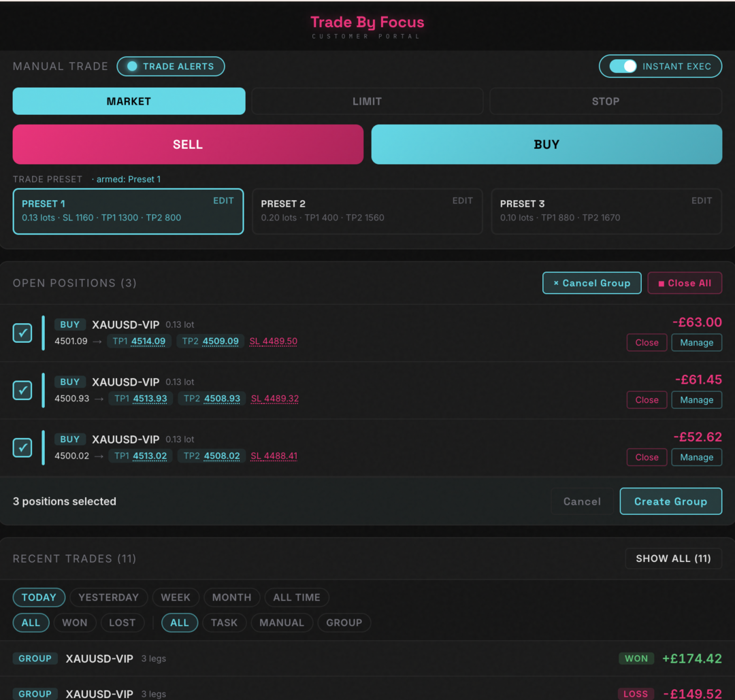This screenshot has width=735, height=700.
Task: Click SHOW ALL (11) recent trades
Action: [673, 559]
